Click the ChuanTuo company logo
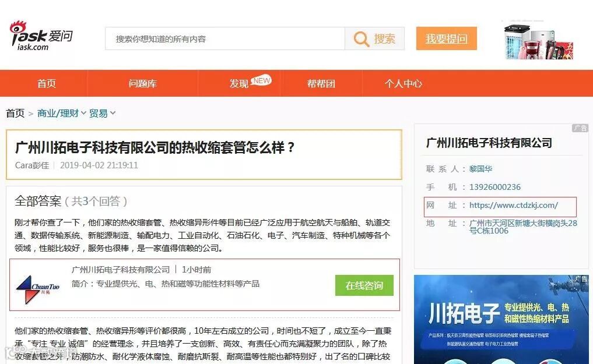Screen dimensions: 593x364 coord(38,289)
